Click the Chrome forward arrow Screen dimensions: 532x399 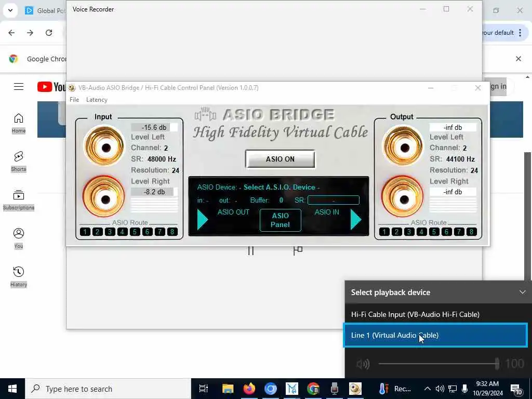30,33
